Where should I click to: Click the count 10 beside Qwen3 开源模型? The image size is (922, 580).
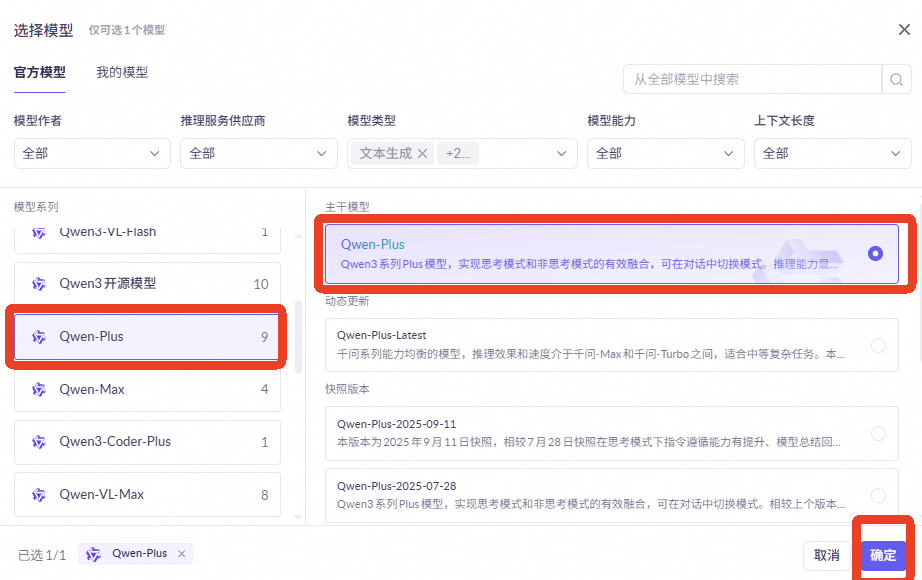coord(261,285)
